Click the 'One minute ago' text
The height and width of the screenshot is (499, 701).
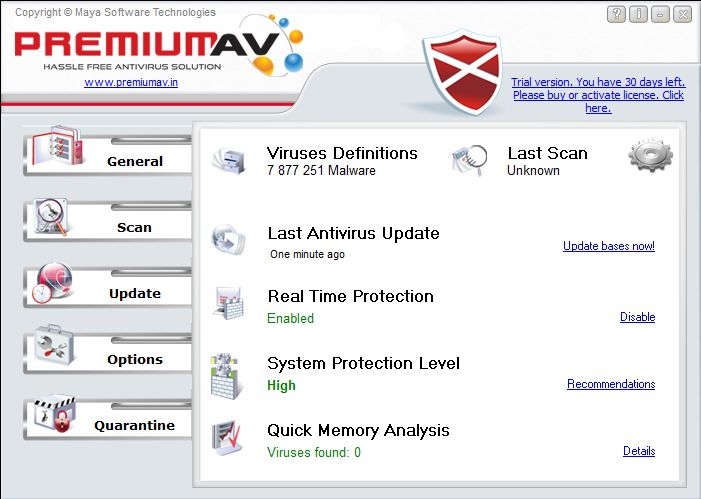click(x=308, y=254)
